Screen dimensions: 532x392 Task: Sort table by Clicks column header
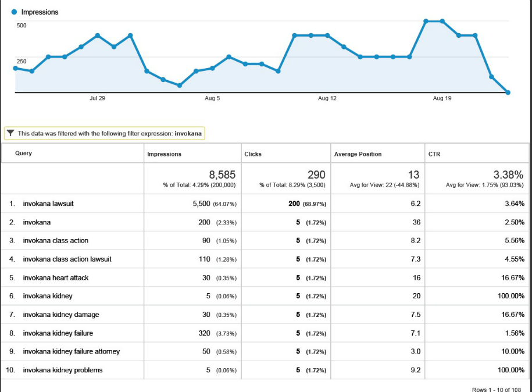point(253,154)
